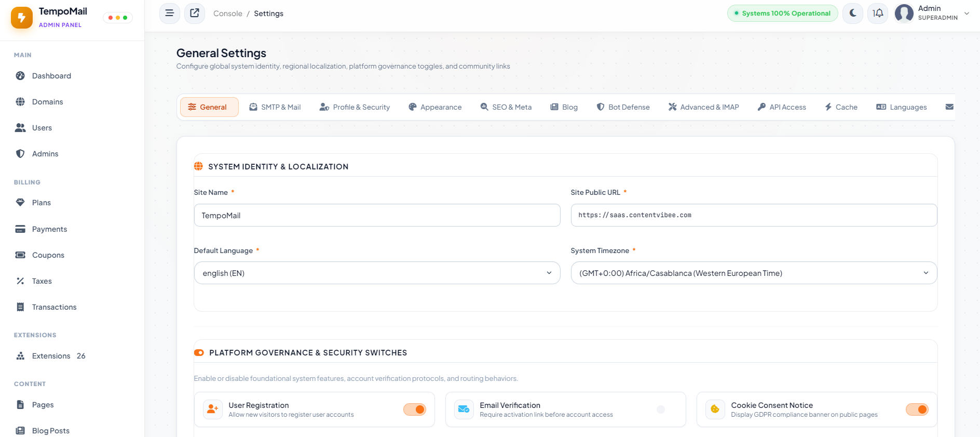Image resolution: width=980 pixels, height=437 pixels.
Task: Click the Email Verification envelope-check icon
Action: 464,409
